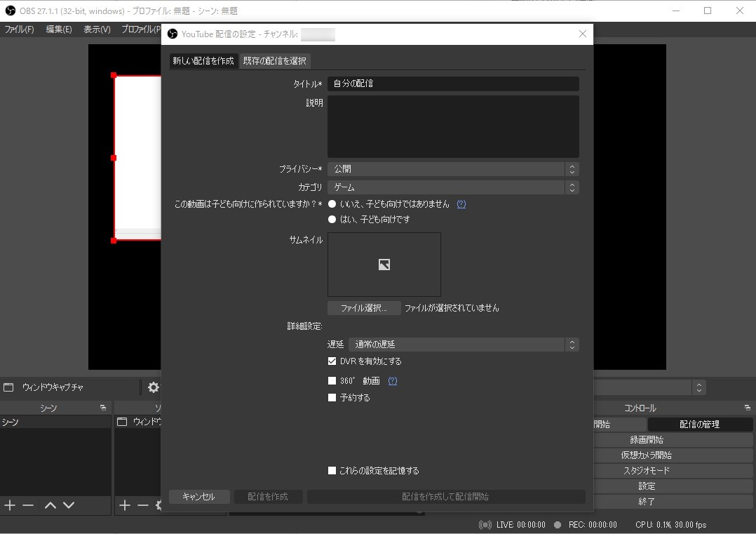Check the 360° 動画 option

332,380
